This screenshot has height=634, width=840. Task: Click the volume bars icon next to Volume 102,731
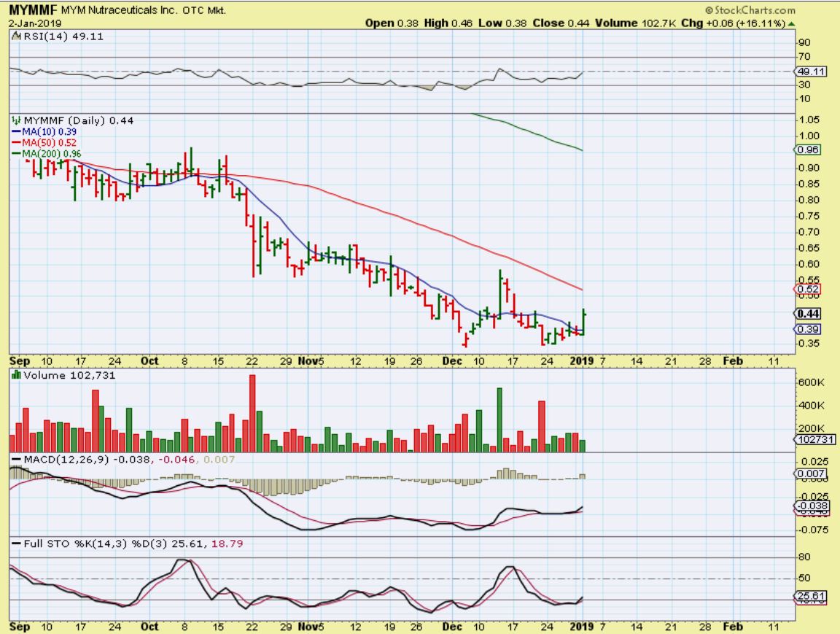coord(14,374)
